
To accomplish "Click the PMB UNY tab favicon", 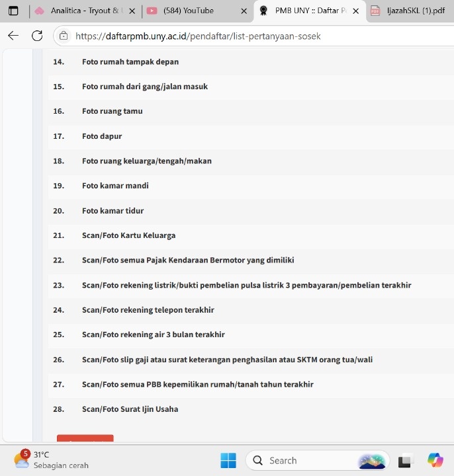I will (x=263, y=11).
